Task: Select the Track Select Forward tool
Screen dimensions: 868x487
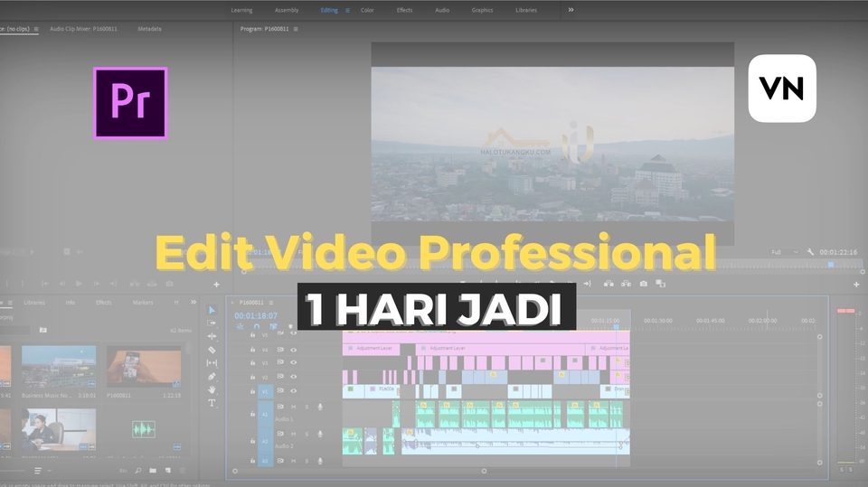Action: 212,323
